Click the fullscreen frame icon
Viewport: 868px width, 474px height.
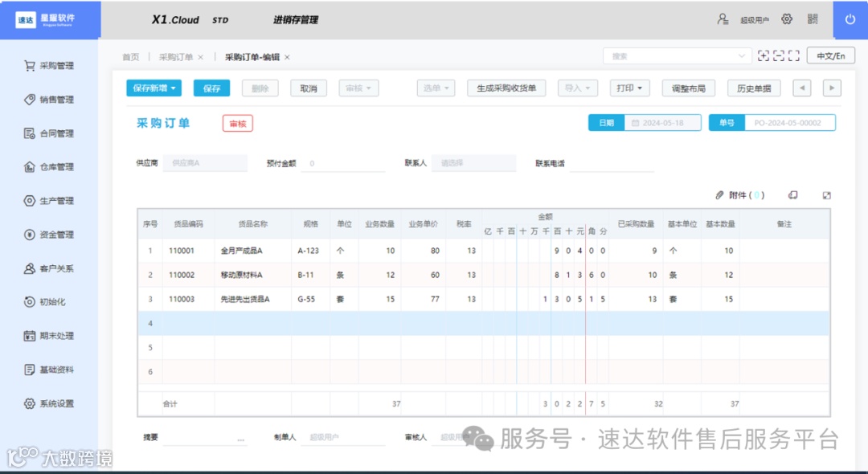794,56
